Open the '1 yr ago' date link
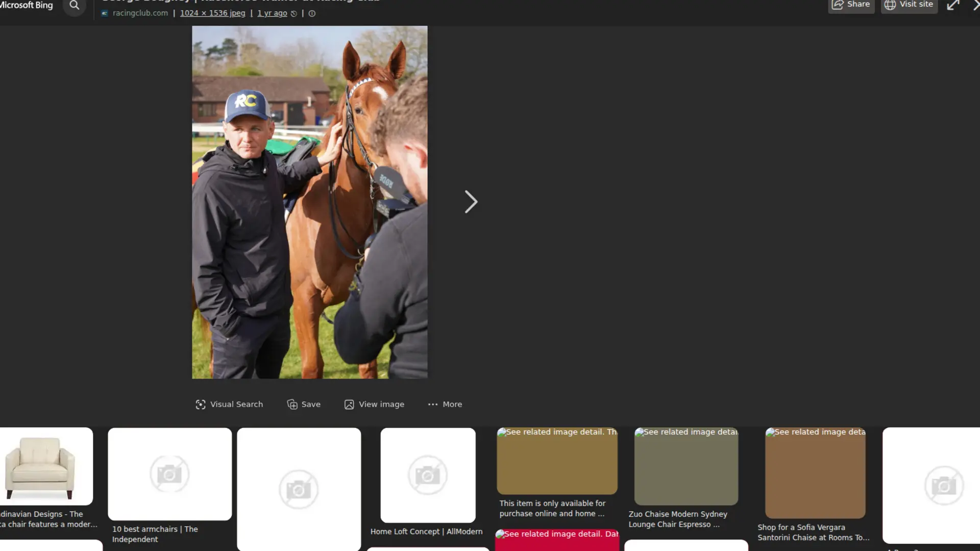 [272, 13]
